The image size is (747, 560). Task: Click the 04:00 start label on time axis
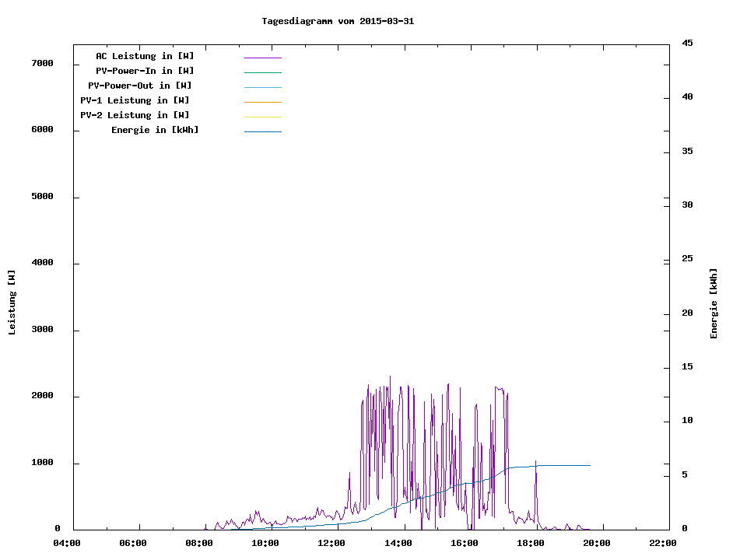coord(67,544)
